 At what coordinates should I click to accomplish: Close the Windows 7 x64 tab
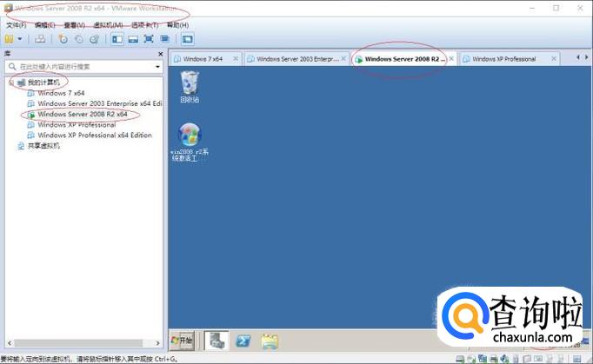[x=236, y=58]
